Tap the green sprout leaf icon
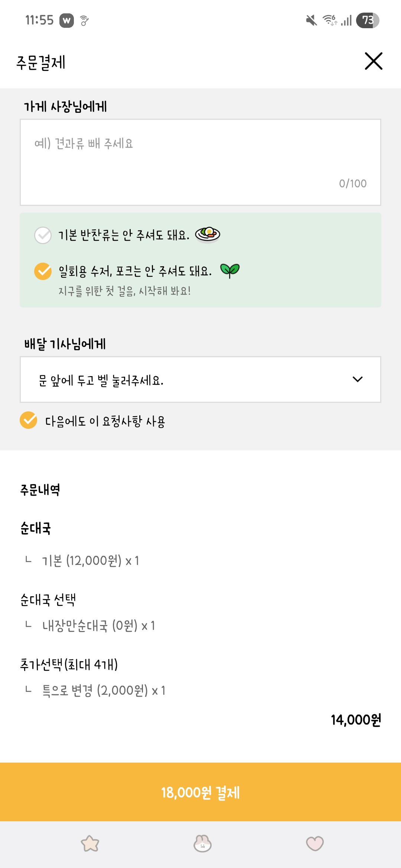The width and height of the screenshot is (401, 868). tap(230, 270)
